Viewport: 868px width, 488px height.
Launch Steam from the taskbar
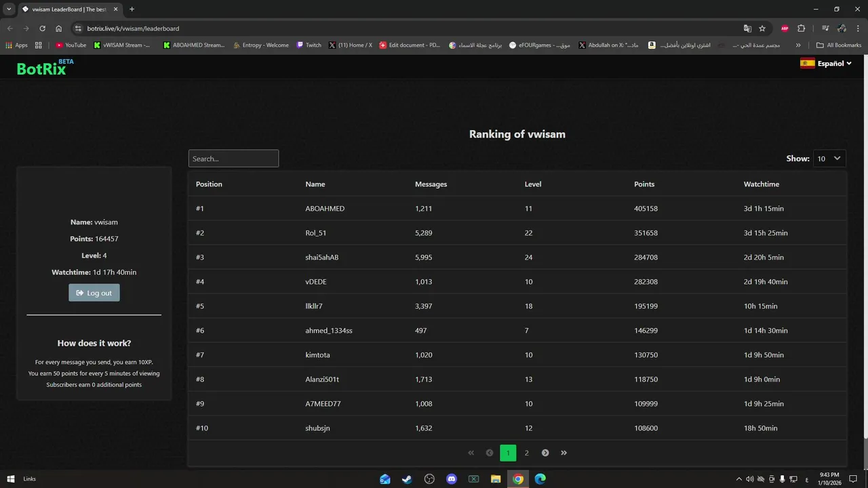coord(407,479)
